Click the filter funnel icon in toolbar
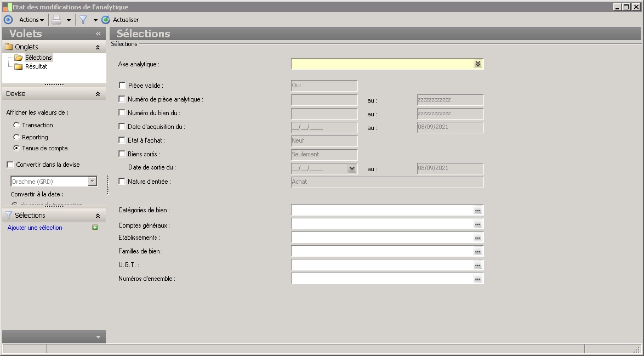This screenshot has width=644, height=356. point(83,20)
